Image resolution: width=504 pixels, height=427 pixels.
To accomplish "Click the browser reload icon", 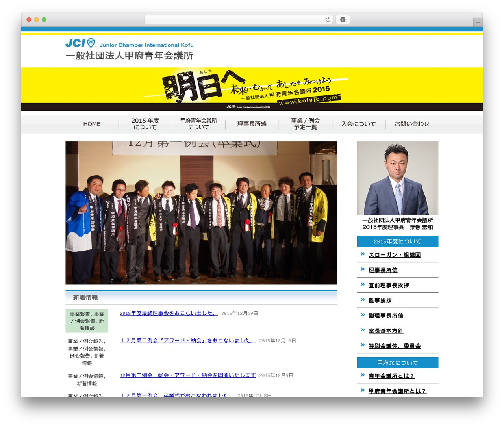I will coord(328,20).
